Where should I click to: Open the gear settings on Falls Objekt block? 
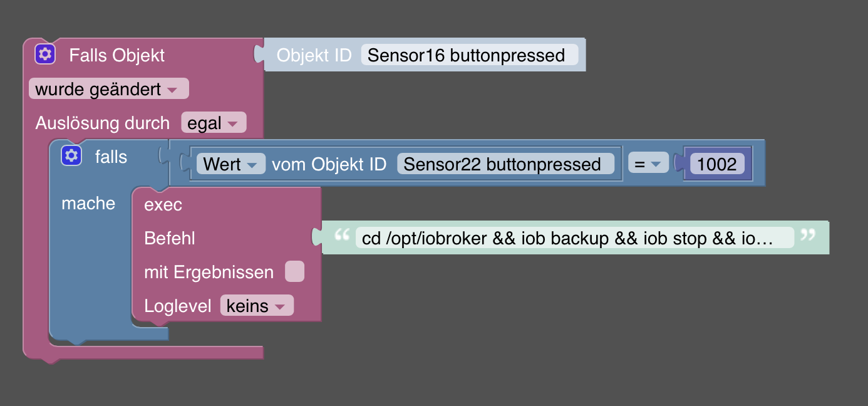point(45,55)
